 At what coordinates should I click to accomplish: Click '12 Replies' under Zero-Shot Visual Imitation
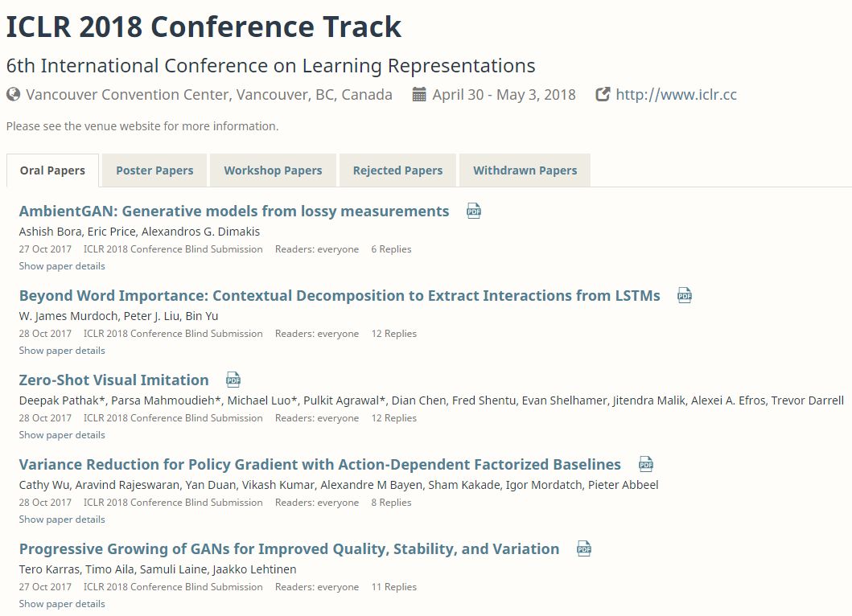coord(394,418)
